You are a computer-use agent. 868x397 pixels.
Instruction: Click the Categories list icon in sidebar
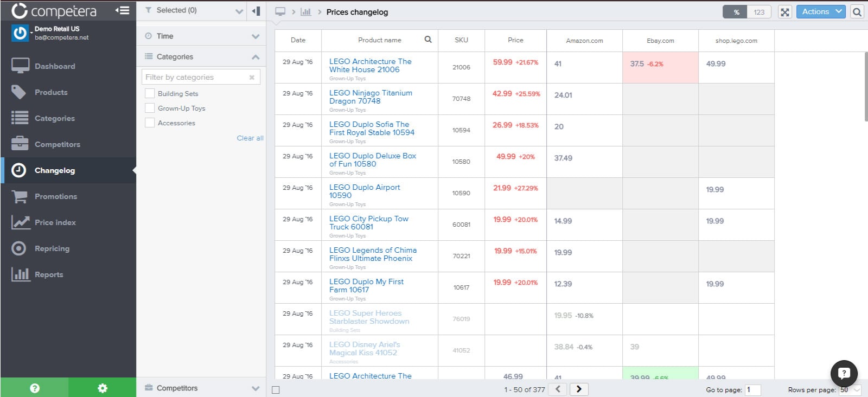(20, 118)
